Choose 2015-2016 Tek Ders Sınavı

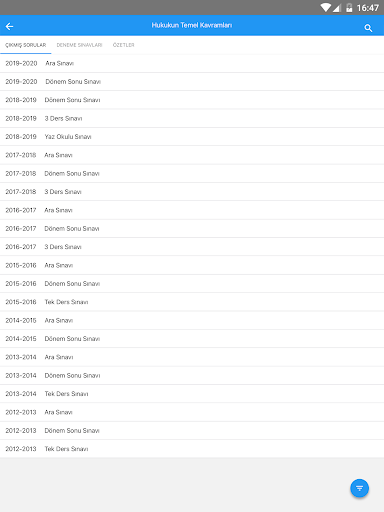[x=192, y=302]
